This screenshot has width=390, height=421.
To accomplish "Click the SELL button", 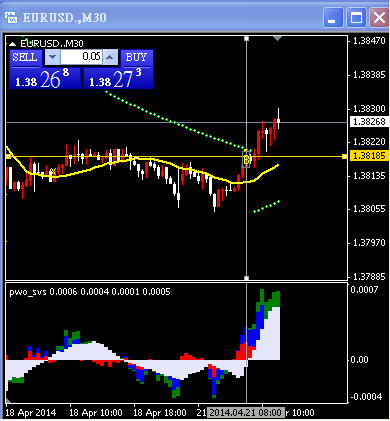I will 26,58.
